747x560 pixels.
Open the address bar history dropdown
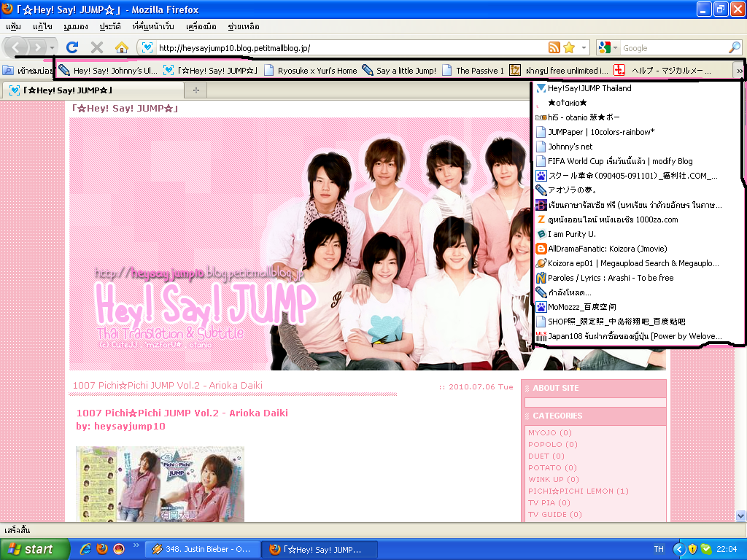pos(584,48)
